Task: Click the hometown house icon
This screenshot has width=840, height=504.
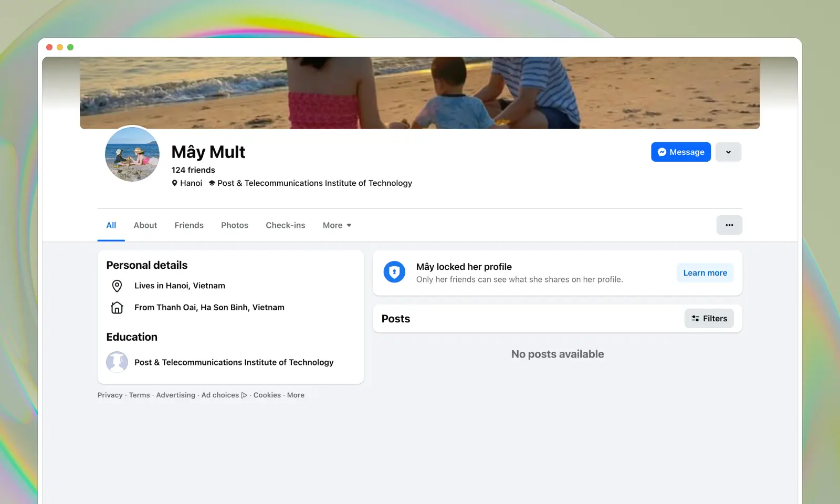Action: (x=117, y=308)
